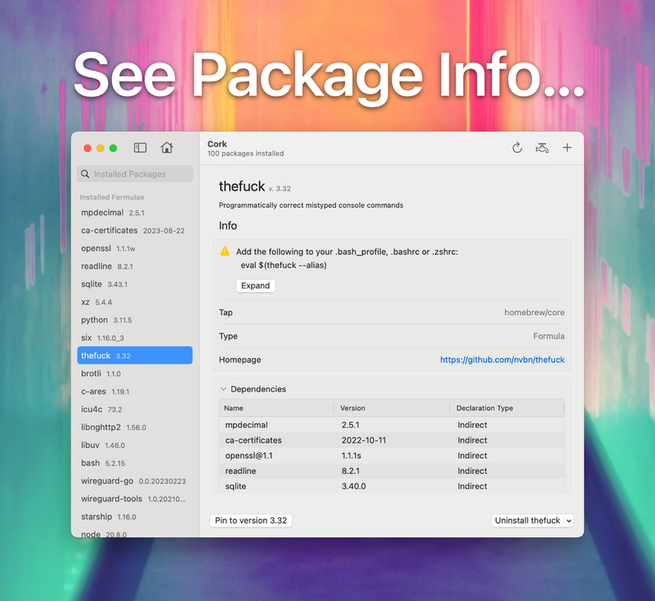Refresh packages with the circular arrow icon
655x601 pixels.
pyautogui.click(x=517, y=148)
